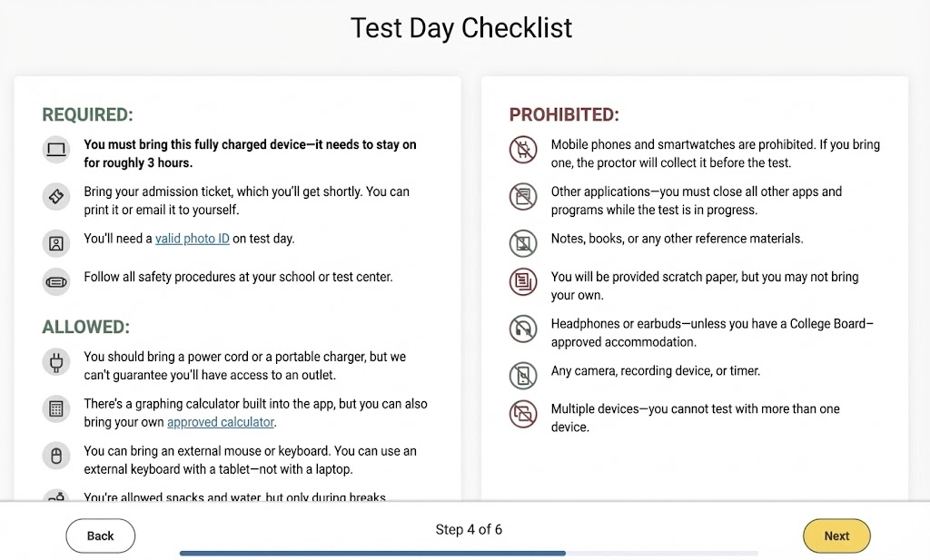Screen dimensions: 930x560
Task: Click the laptop device icon under Required
Action: (56, 150)
